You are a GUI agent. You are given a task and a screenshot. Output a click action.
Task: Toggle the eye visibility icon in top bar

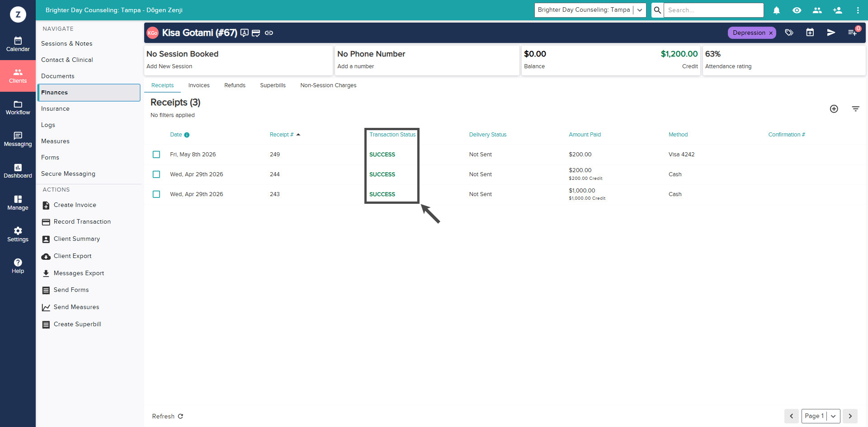[797, 10]
